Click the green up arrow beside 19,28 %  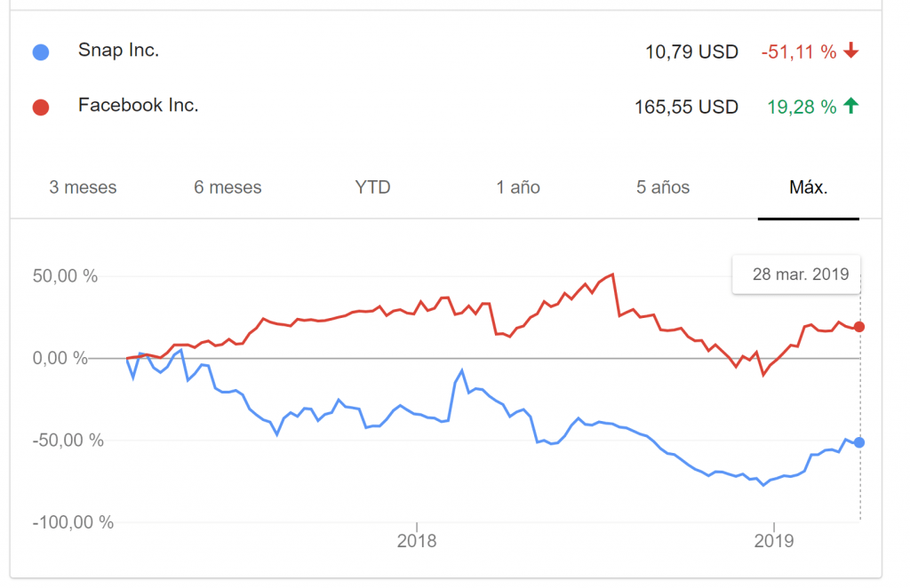[850, 106]
